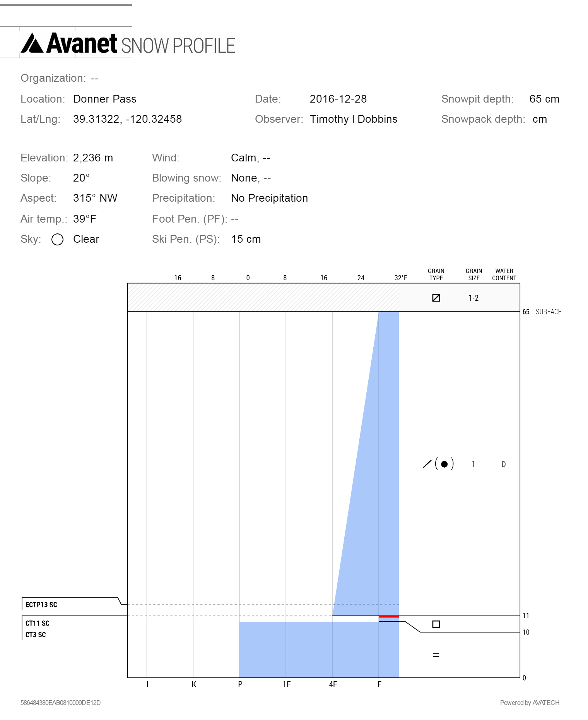
Task: Click the GRAIN TYPE column header
Action: (436, 274)
